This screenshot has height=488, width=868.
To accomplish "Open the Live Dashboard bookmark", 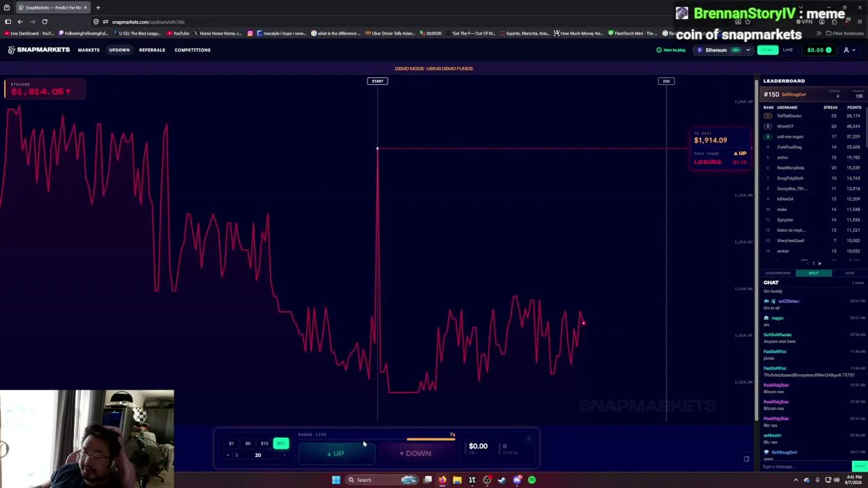I will point(28,33).
